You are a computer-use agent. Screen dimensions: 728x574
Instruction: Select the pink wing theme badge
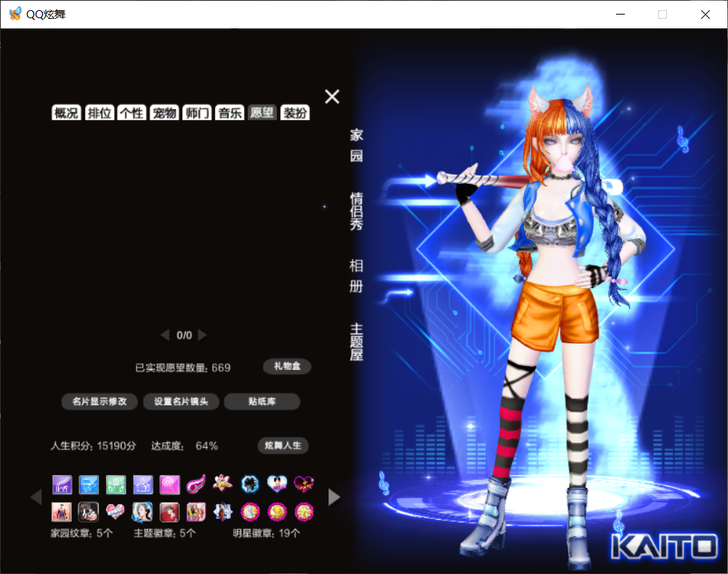196,485
